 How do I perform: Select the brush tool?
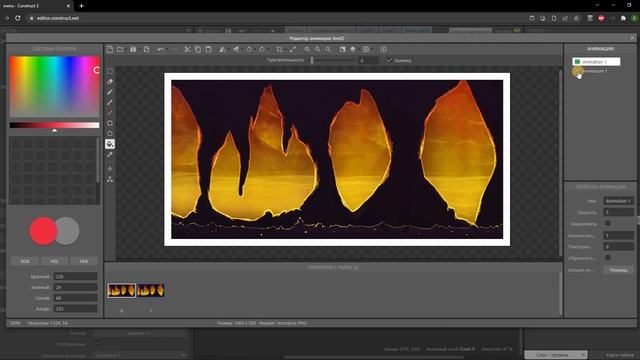110,102
